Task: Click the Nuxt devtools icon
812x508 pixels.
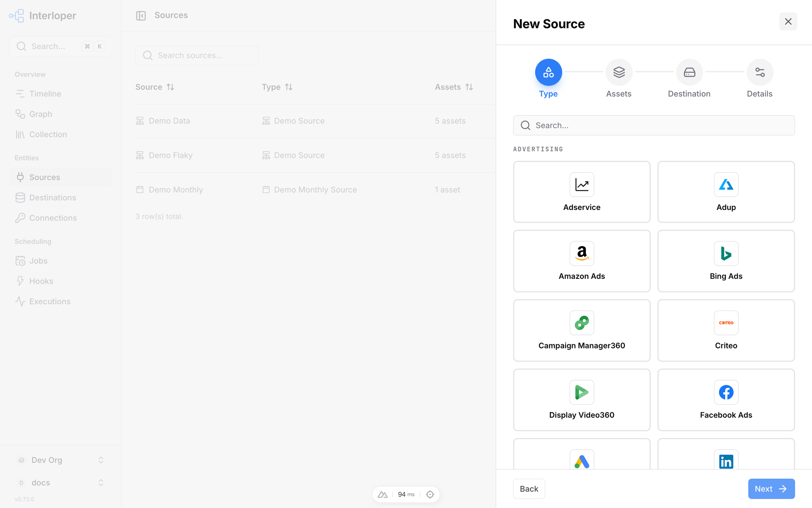Action: [x=383, y=494]
